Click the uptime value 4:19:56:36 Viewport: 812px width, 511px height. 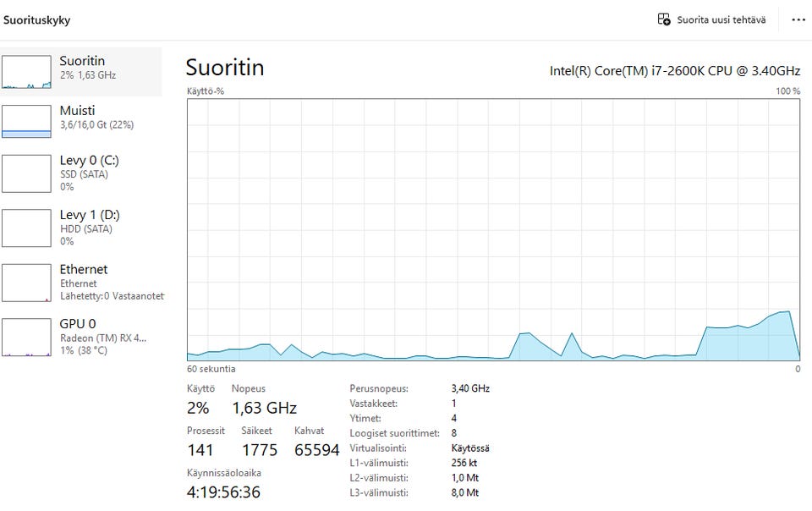coord(223,492)
